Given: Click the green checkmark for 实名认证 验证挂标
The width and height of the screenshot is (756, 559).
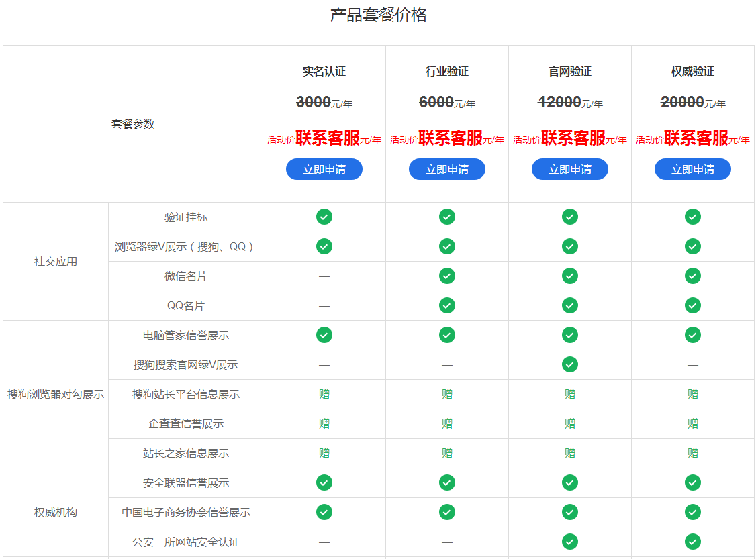Looking at the screenshot, I should pyautogui.click(x=324, y=217).
